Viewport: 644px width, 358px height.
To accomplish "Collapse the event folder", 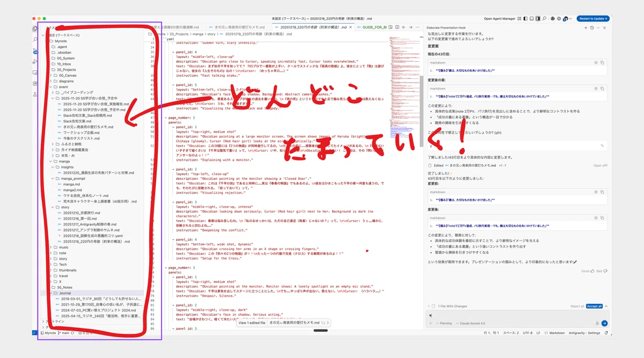I will point(63,86).
